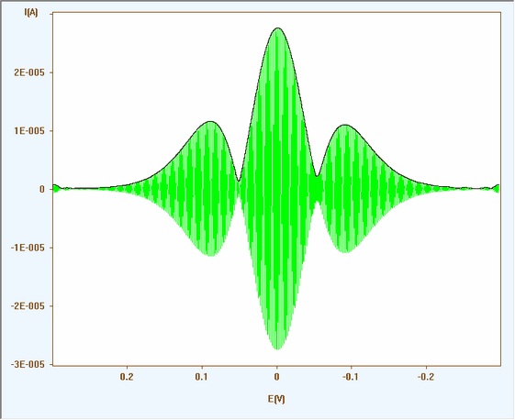Screen dimensions: 515x420
Task: Click the bottom of the central negative trough
Action: point(277,348)
